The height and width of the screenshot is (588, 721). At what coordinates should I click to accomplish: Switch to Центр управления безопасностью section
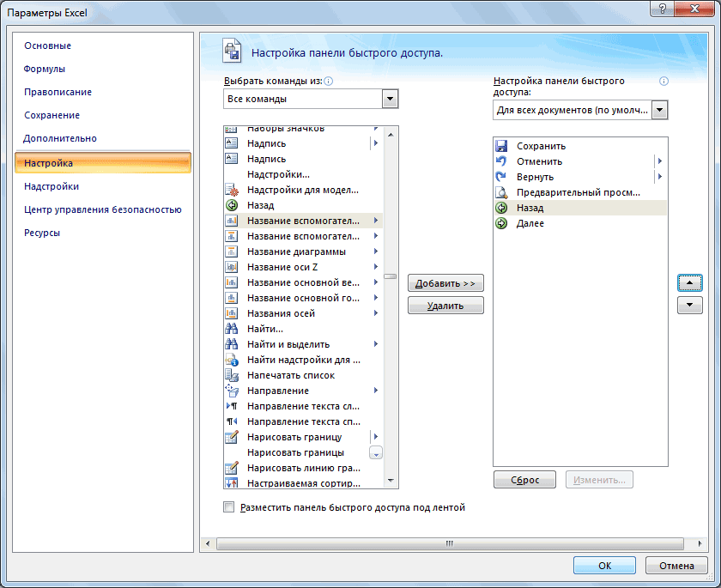pos(102,209)
